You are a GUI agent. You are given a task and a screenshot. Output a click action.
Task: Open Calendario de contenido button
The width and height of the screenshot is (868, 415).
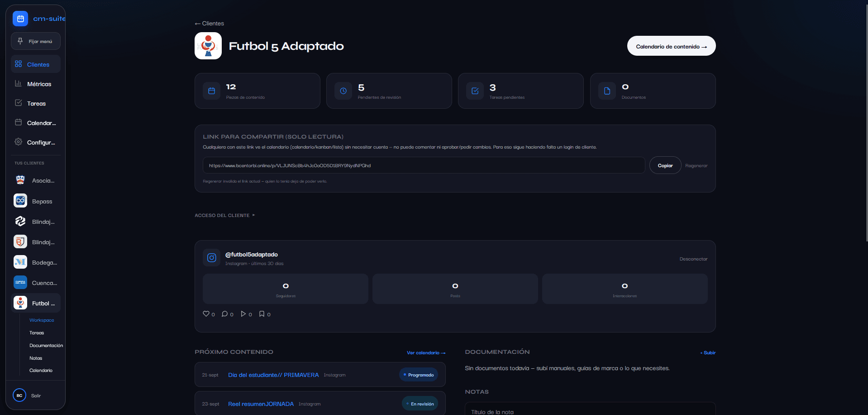(672, 46)
